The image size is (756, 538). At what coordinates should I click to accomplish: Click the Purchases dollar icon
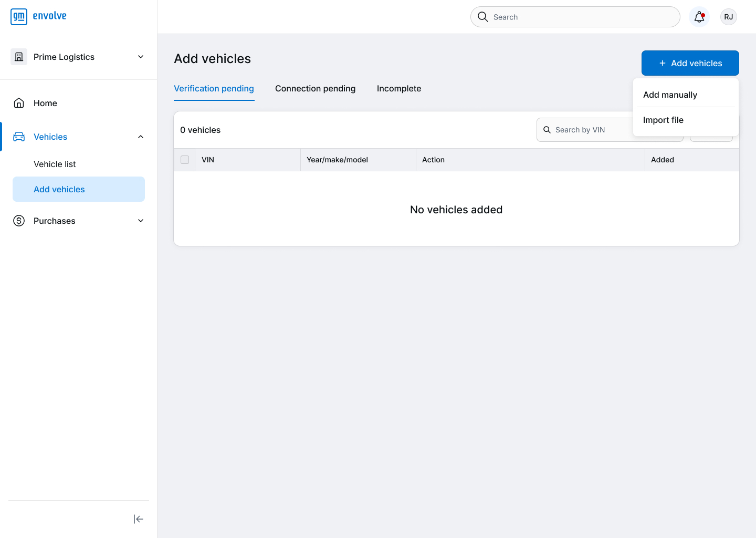click(19, 221)
